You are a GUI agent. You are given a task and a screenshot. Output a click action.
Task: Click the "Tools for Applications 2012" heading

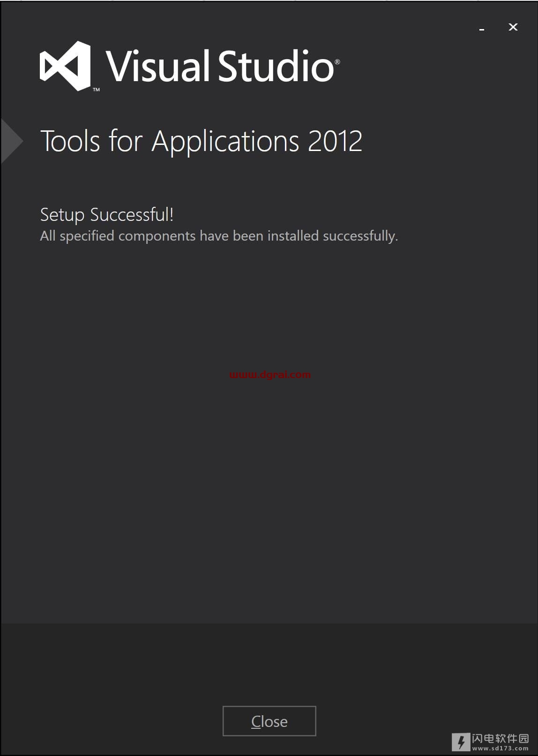coord(201,141)
